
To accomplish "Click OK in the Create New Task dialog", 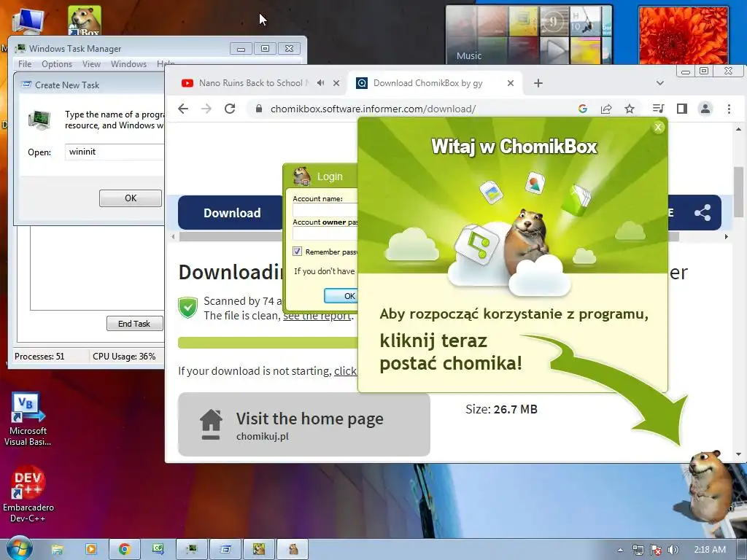I will [x=131, y=198].
